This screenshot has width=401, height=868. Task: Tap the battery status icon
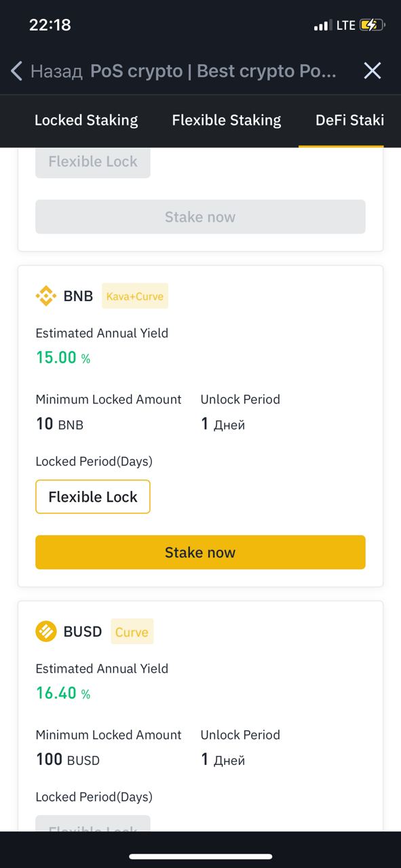coord(373,25)
